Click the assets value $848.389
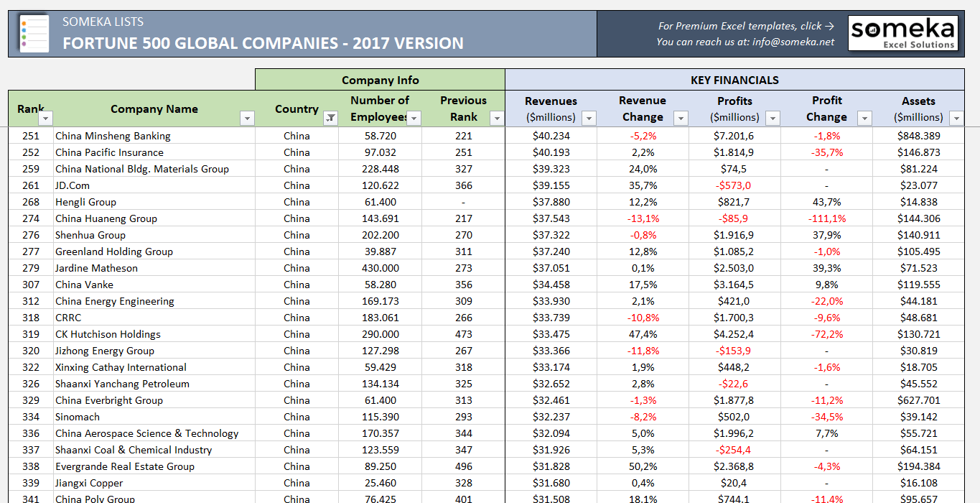This screenshot has width=980, height=503. pyautogui.click(x=918, y=136)
